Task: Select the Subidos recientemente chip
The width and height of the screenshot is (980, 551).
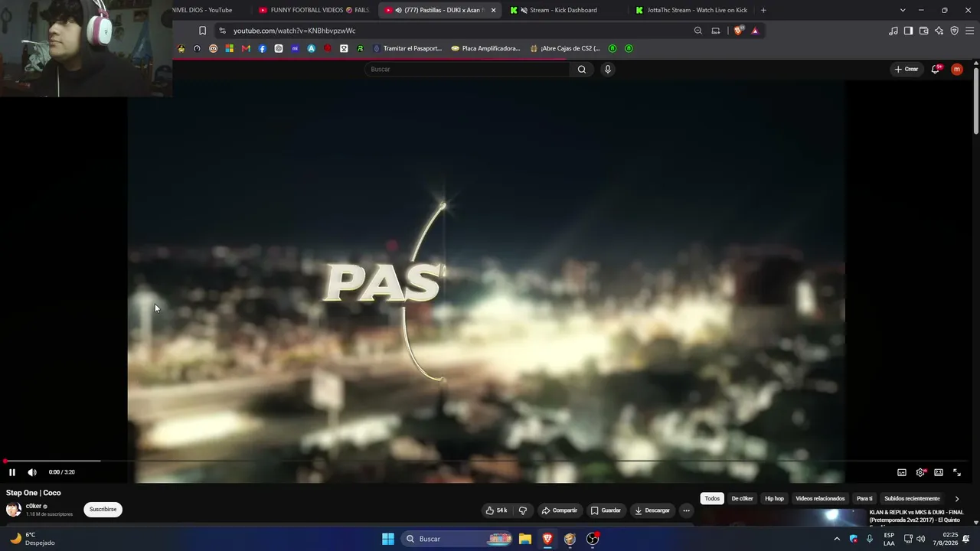Action: pos(912,498)
